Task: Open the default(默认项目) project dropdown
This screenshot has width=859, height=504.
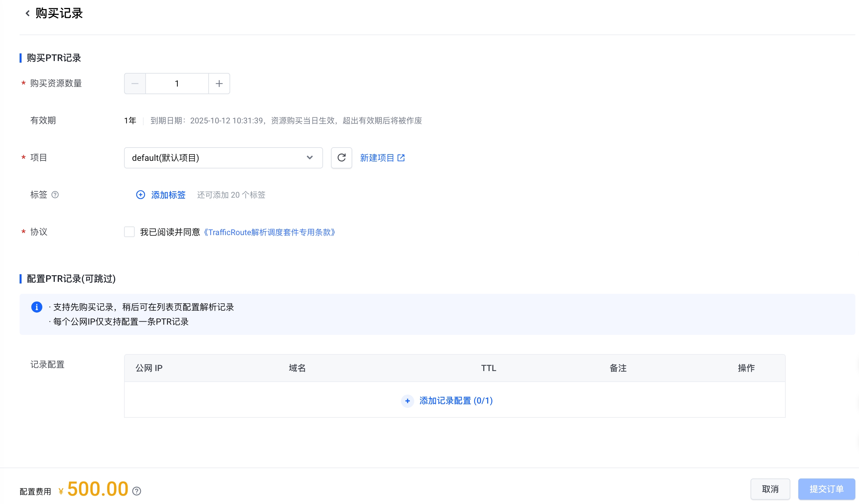Action: [223, 158]
